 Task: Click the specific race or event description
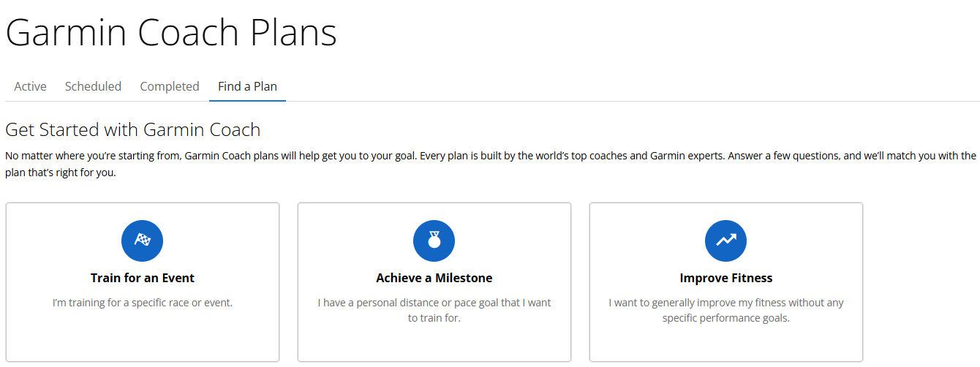click(x=143, y=302)
